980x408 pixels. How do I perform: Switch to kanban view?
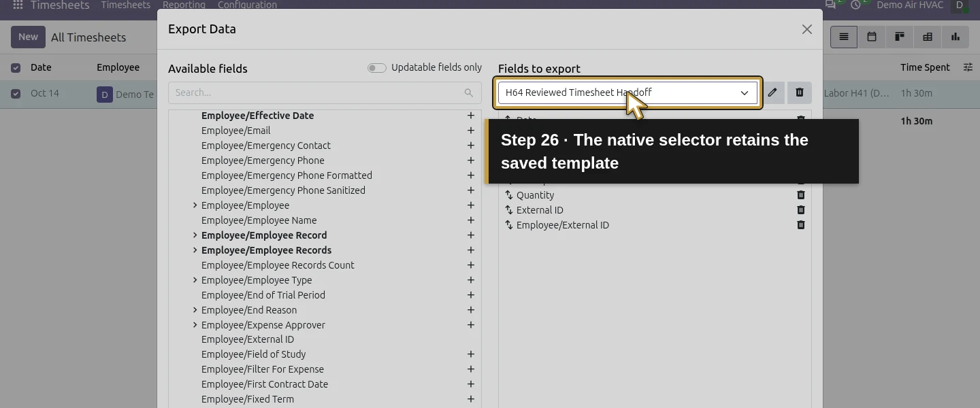(x=900, y=37)
